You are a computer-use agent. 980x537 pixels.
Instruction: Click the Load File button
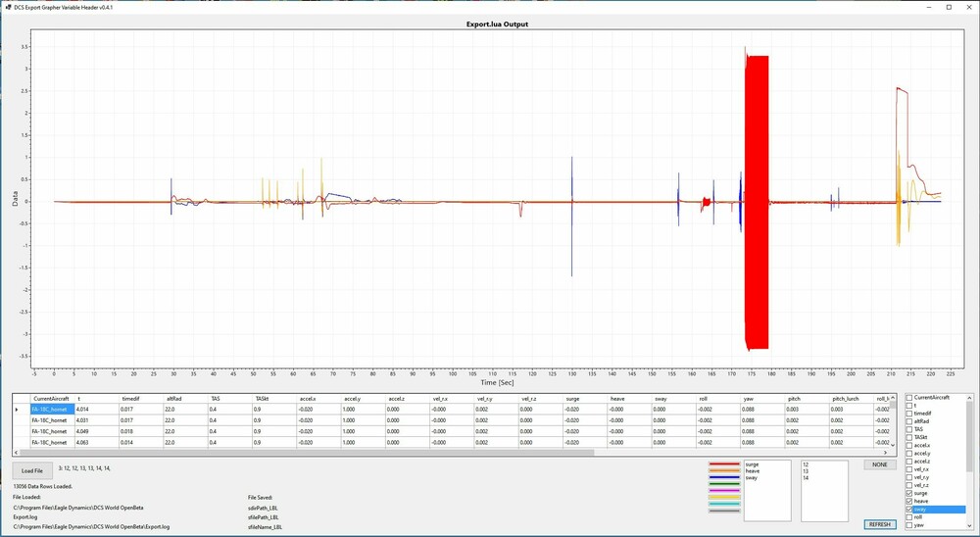32,470
